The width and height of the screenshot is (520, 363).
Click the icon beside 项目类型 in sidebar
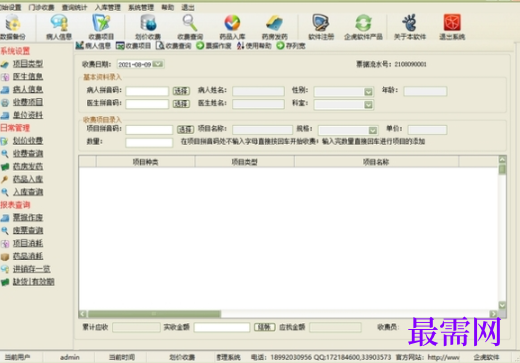[x=5, y=64]
